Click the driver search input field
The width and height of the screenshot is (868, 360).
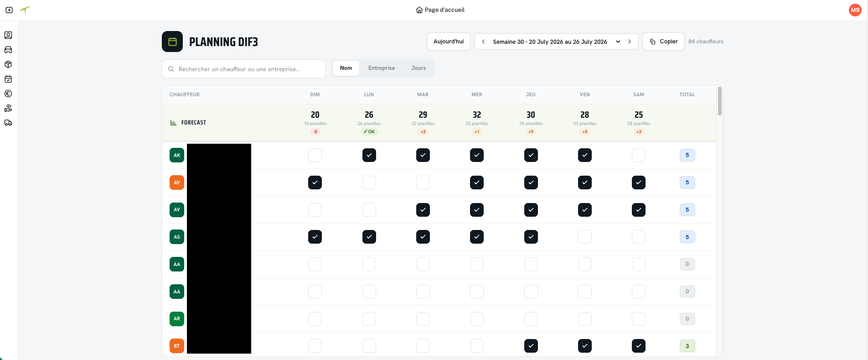[x=244, y=69]
